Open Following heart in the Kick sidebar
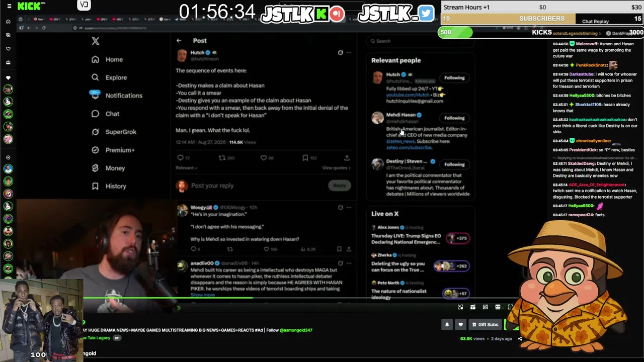Screen dimensions: 644x362 click(8, 49)
